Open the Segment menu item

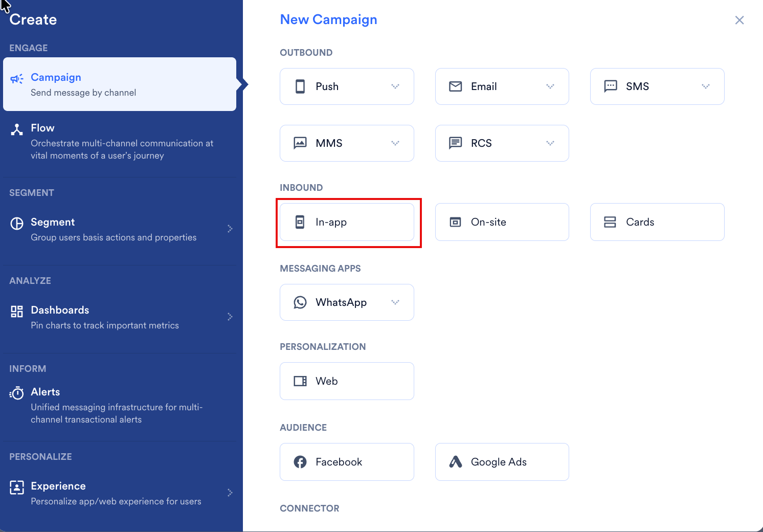coord(120,229)
